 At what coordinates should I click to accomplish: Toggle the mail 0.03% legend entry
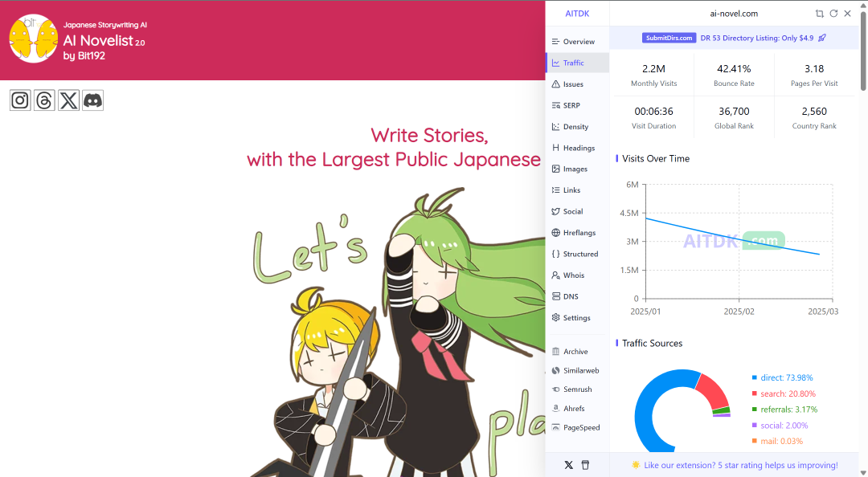click(777, 441)
